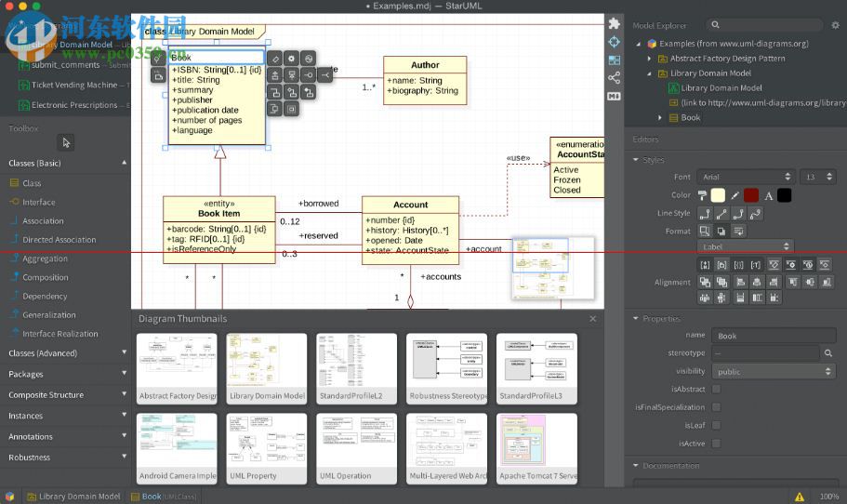Check the isLeaf property
This screenshot has height=504, width=847.
pos(716,425)
